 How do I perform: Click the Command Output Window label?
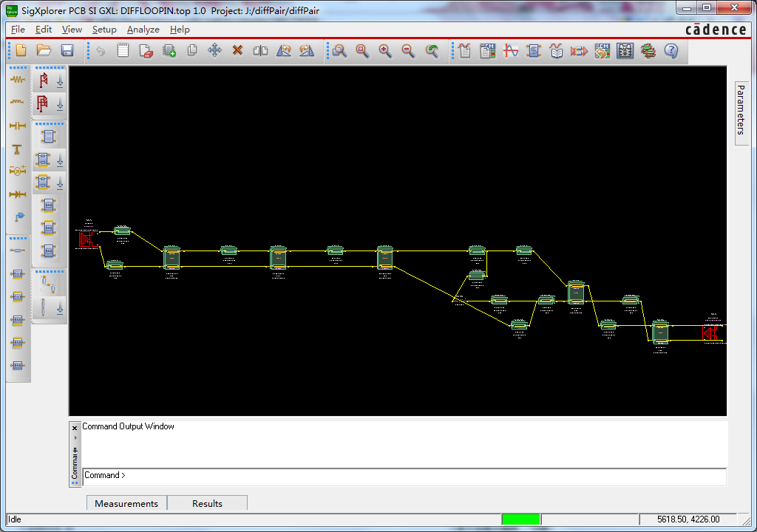pos(128,426)
